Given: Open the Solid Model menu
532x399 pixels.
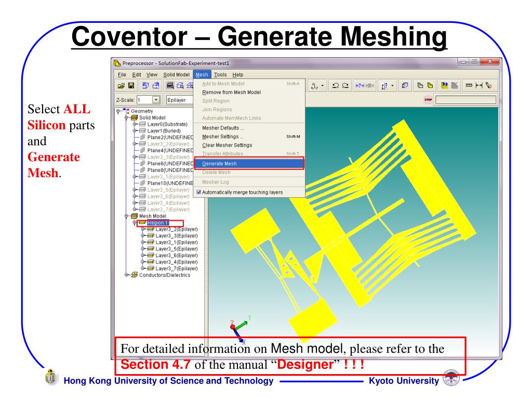Looking at the screenshot, I should click(x=177, y=75).
